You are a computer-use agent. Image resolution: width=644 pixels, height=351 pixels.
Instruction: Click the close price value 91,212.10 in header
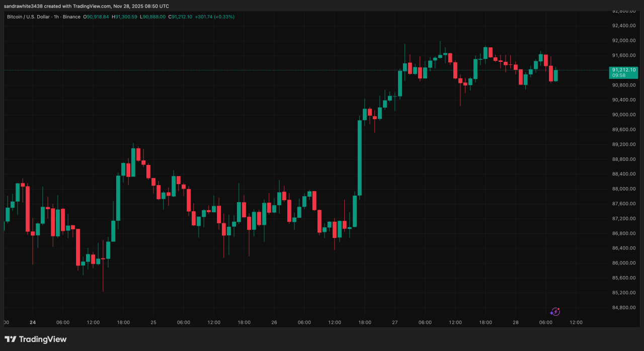click(182, 17)
